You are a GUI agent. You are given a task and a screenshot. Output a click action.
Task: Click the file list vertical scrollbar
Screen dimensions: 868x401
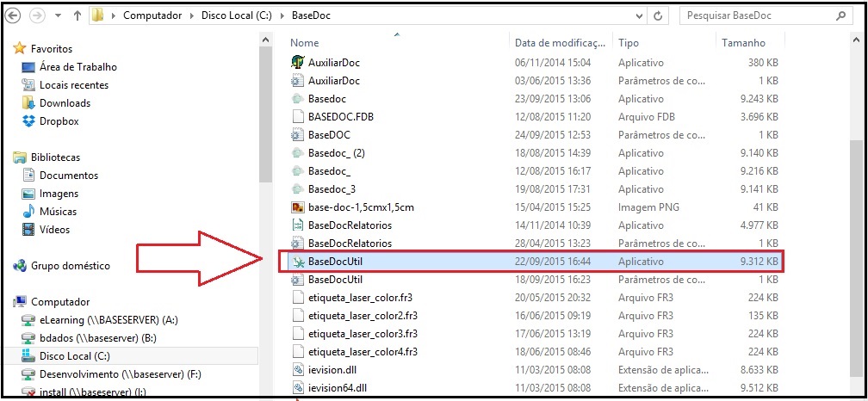pos(856,215)
